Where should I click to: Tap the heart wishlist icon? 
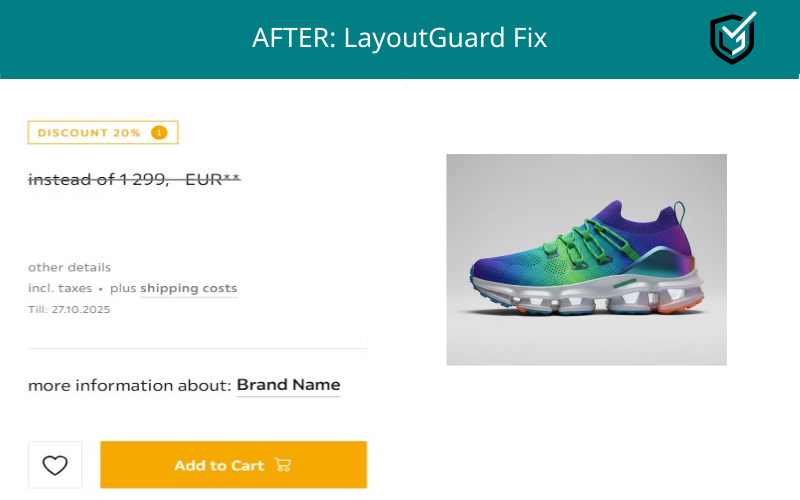[x=55, y=465]
